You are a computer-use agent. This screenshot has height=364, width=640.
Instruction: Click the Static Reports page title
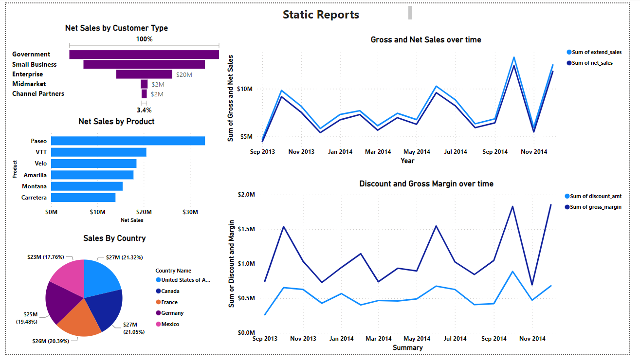click(x=320, y=15)
